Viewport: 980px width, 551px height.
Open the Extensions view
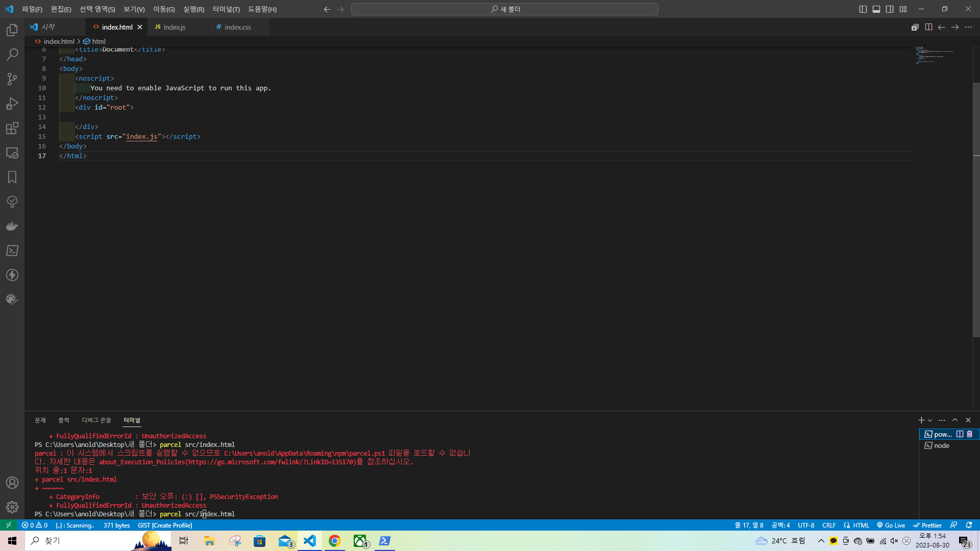click(x=12, y=128)
